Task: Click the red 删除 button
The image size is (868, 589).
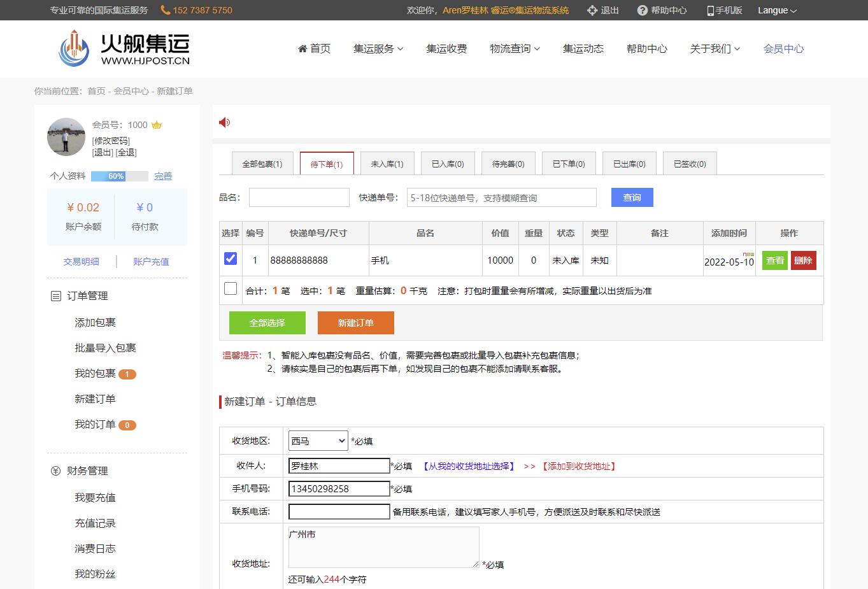Action: (803, 260)
